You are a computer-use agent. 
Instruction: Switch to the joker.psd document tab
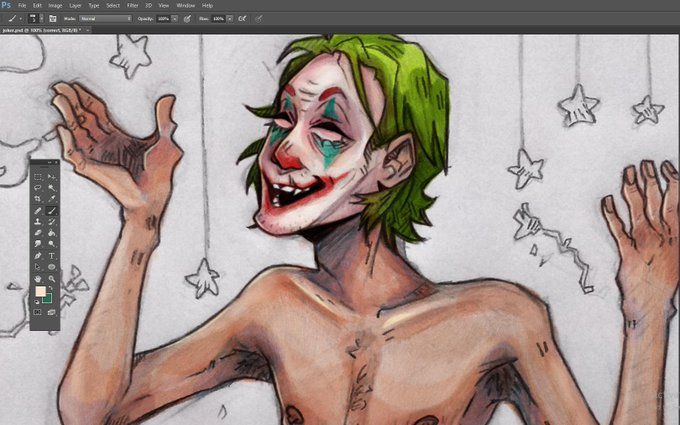point(42,30)
